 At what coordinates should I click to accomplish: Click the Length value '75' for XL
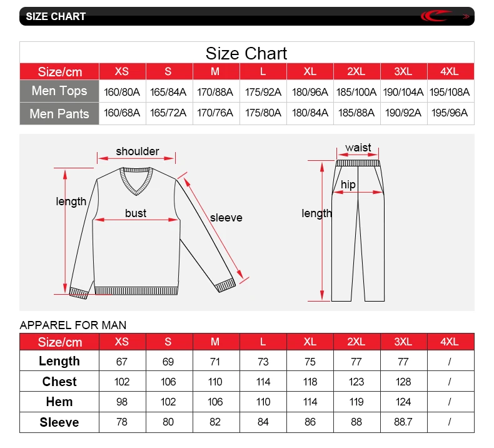click(310, 362)
